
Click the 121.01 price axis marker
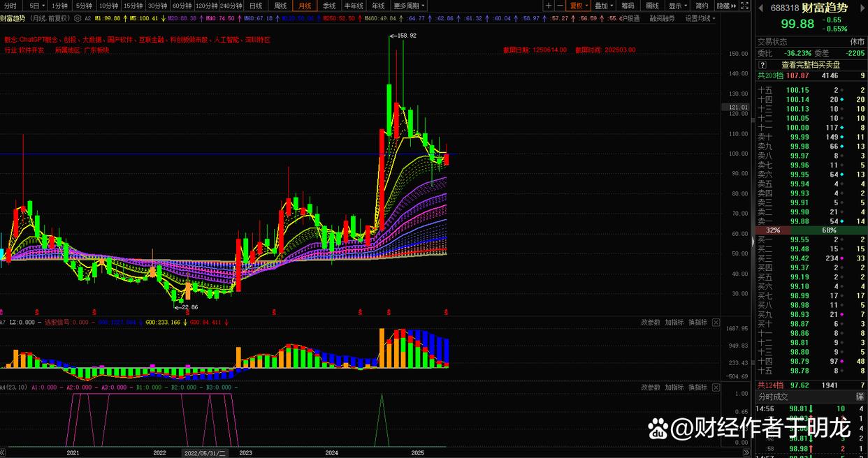coord(737,108)
